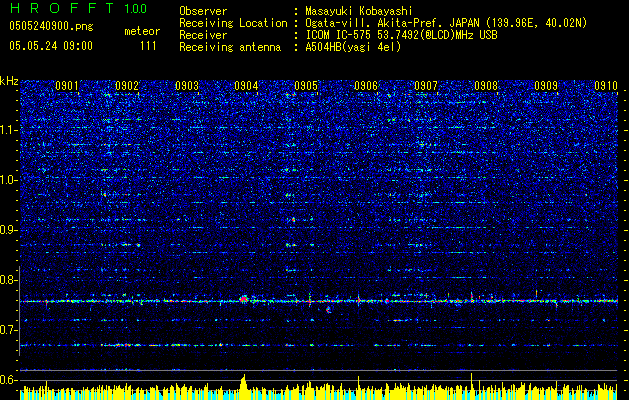Click the 0901 time marker
The image size is (629, 400).
[x=67, y=86]
